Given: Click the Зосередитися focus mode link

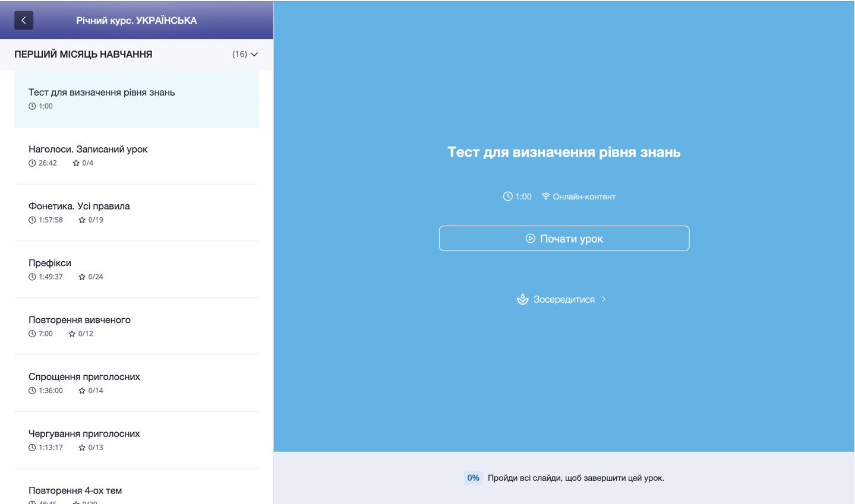Looking at the screenshot, I should (x=561, y=299).
